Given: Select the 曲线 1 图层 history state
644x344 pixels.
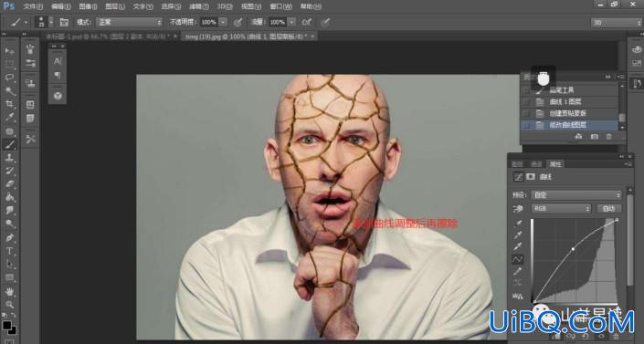Looking at the screenshot, I should (x=569, y=102).
